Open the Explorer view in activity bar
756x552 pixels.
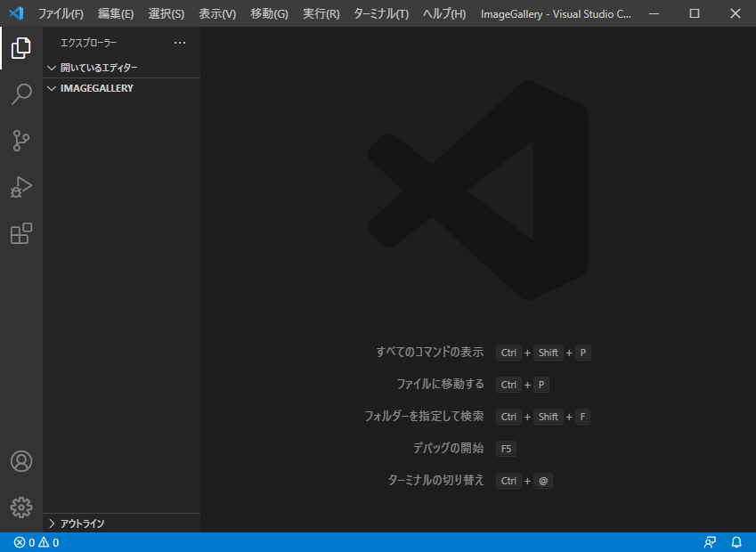pos(21,48)
